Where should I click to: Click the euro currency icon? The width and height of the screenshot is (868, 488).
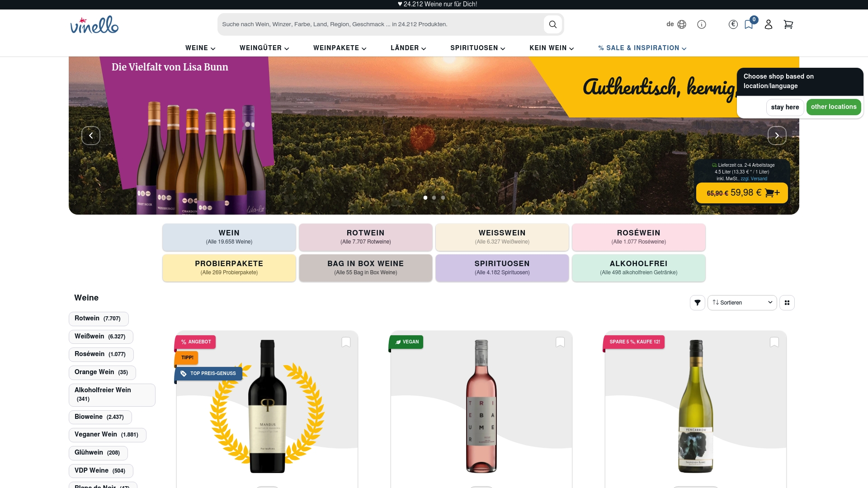tap(733, 24)
